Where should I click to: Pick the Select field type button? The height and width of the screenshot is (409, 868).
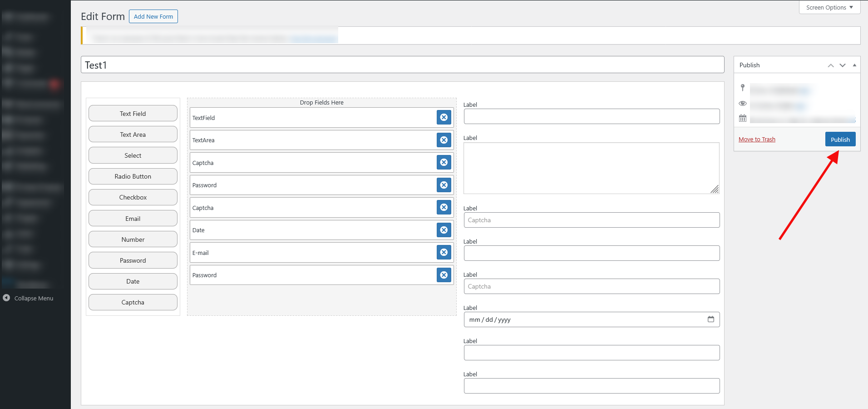click(133, 155)
